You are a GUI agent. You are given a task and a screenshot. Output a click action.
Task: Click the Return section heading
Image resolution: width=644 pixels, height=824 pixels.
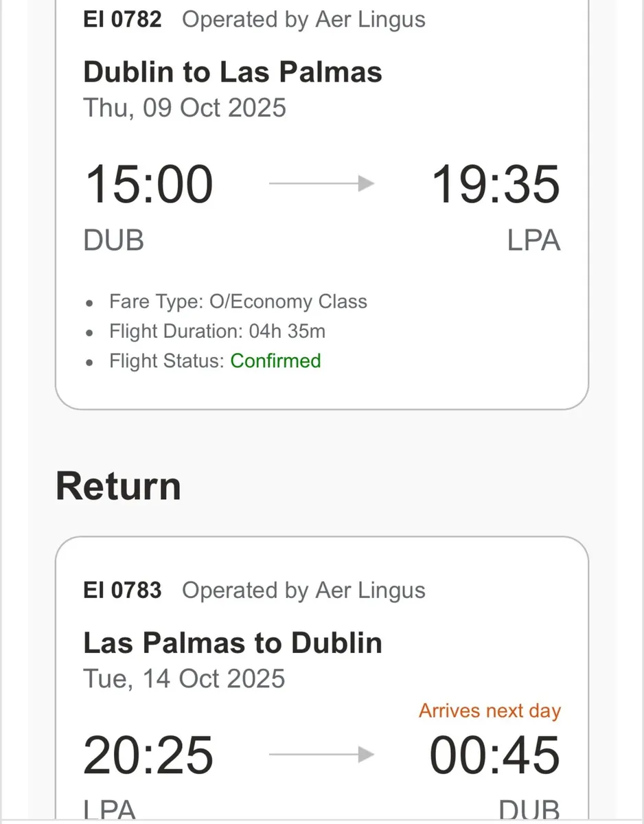point(118,486)
